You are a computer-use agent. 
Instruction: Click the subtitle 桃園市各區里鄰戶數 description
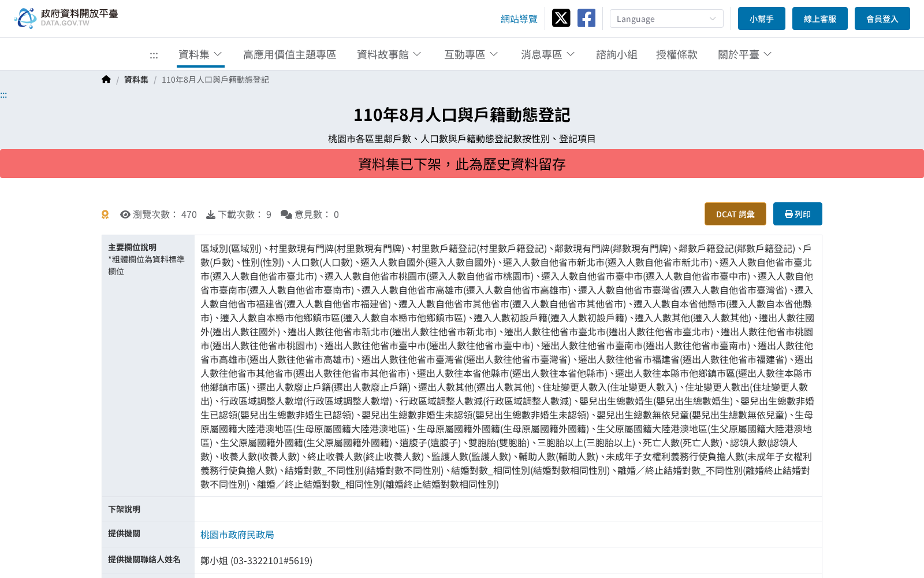point(462,139)
